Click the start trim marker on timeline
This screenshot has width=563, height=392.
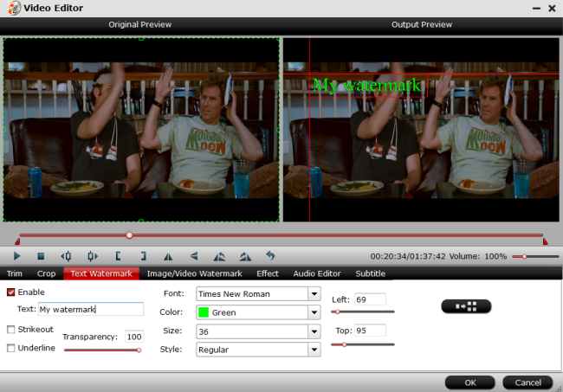click(17, 241)
